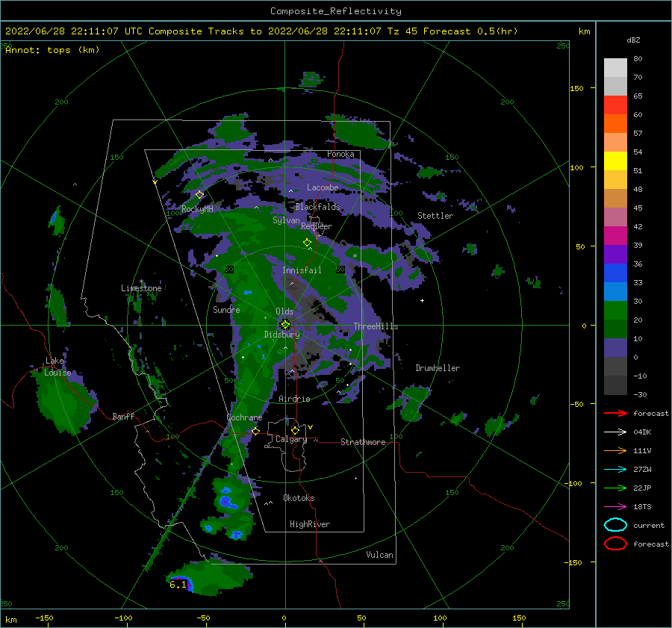Image resolution: width=672 pixels, height=628 pixels.
Task: Click the 'Drumheller' city label
Action: [438, 368]
